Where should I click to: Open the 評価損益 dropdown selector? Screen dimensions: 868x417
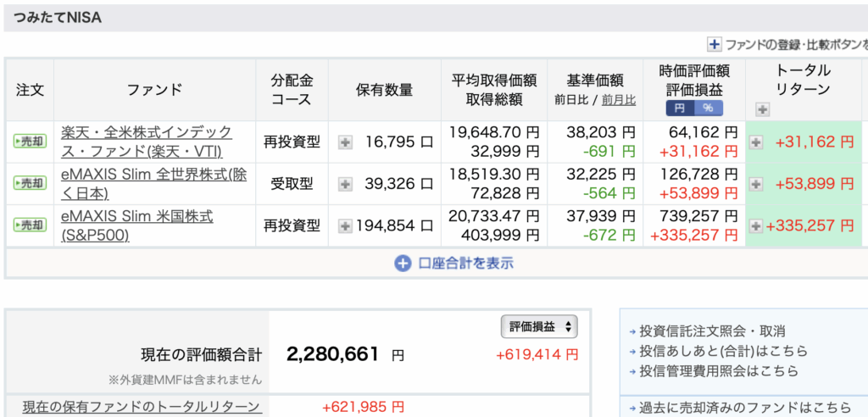point(538,326)
